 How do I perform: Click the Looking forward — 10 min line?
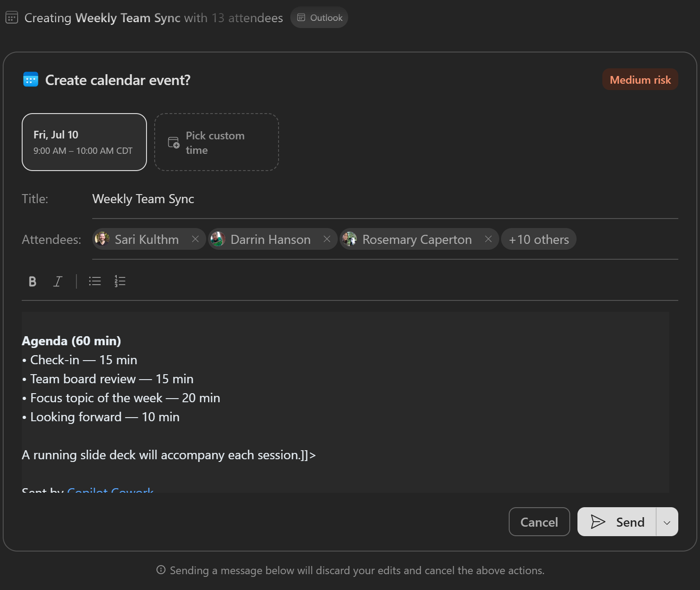pos(101,417)
